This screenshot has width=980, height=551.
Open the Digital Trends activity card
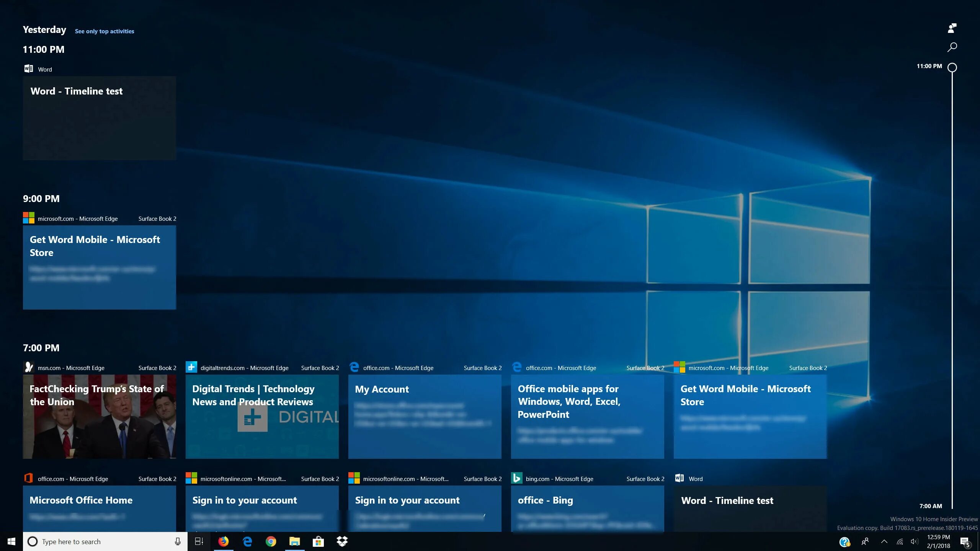[262, 417]
